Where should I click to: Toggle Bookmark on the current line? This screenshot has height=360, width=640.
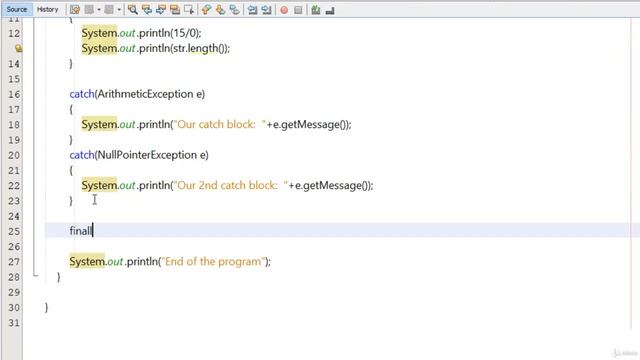pyautogui.click(x=234, y=10)
